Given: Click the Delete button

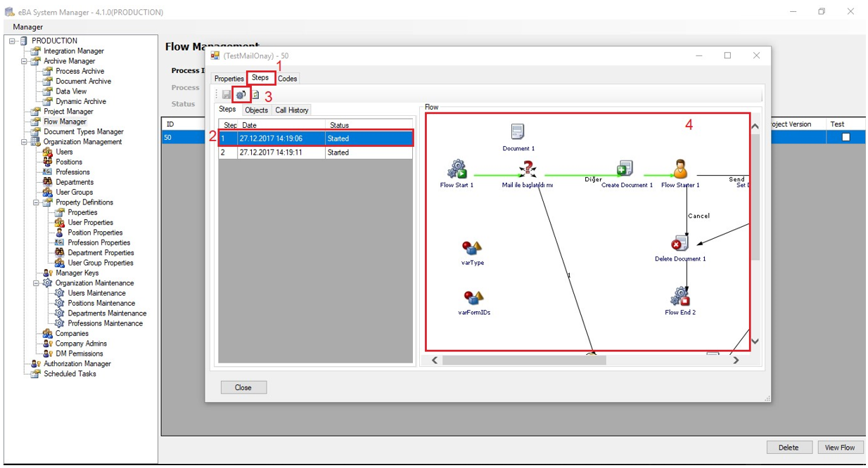Looking at the screenshot, I should click(x=789, y=448).
